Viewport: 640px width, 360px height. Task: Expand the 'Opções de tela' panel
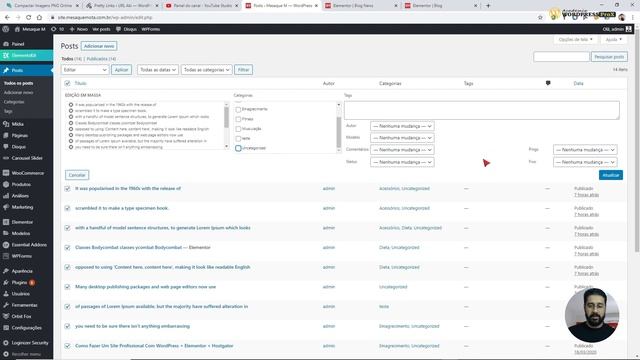[x=575, y=40]
